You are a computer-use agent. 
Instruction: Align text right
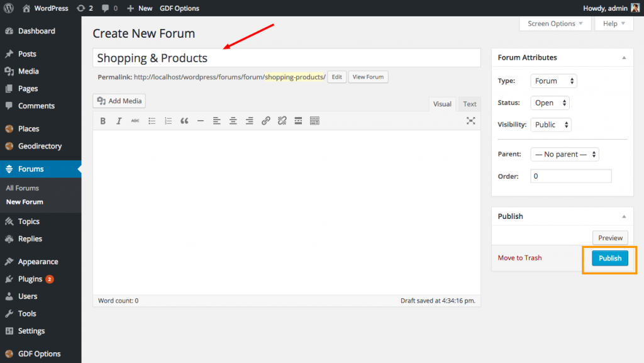(249, 121)
